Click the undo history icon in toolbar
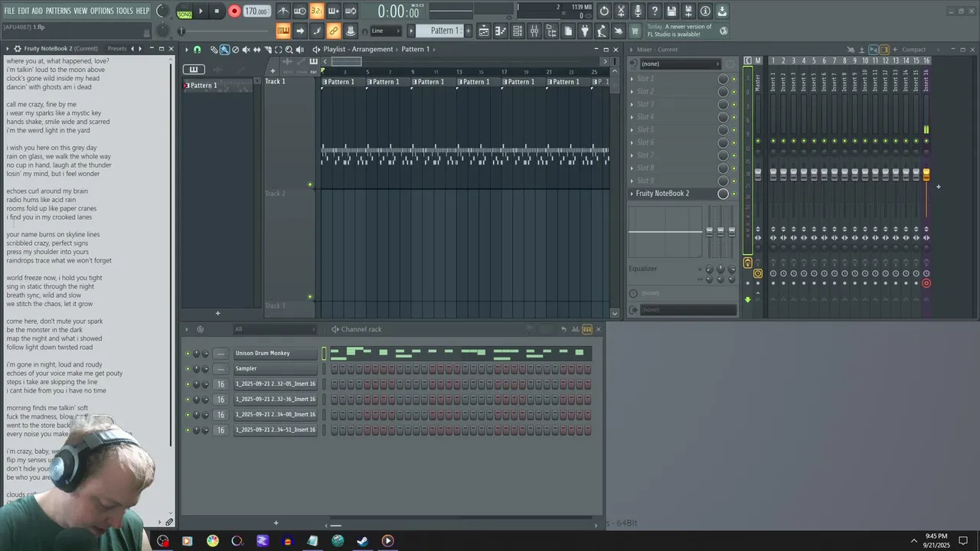 pos(604,11)
